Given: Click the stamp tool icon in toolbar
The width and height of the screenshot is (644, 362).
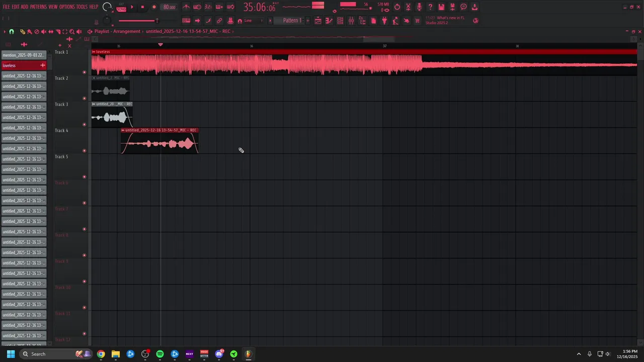Looking at the screenshot, I should coord(230,21).
